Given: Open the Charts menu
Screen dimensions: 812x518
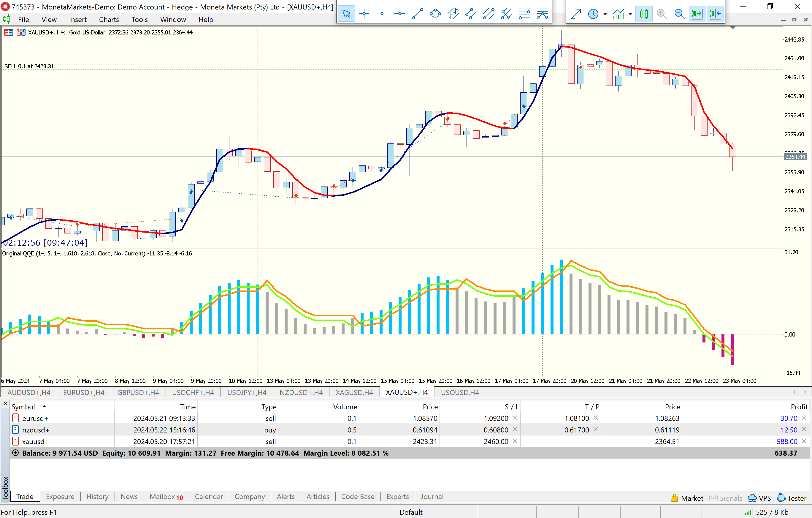Looking at the screenshot, I should point(109,20).
